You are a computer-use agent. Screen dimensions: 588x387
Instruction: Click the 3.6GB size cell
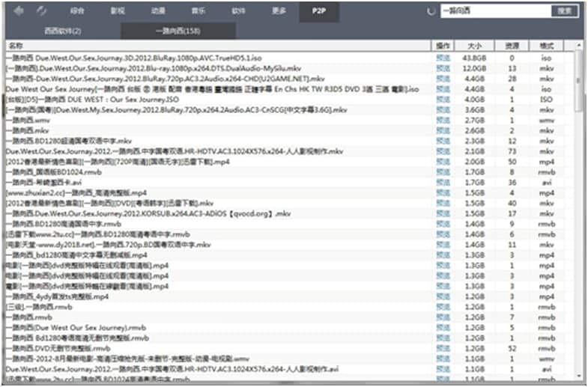point(474,110)
